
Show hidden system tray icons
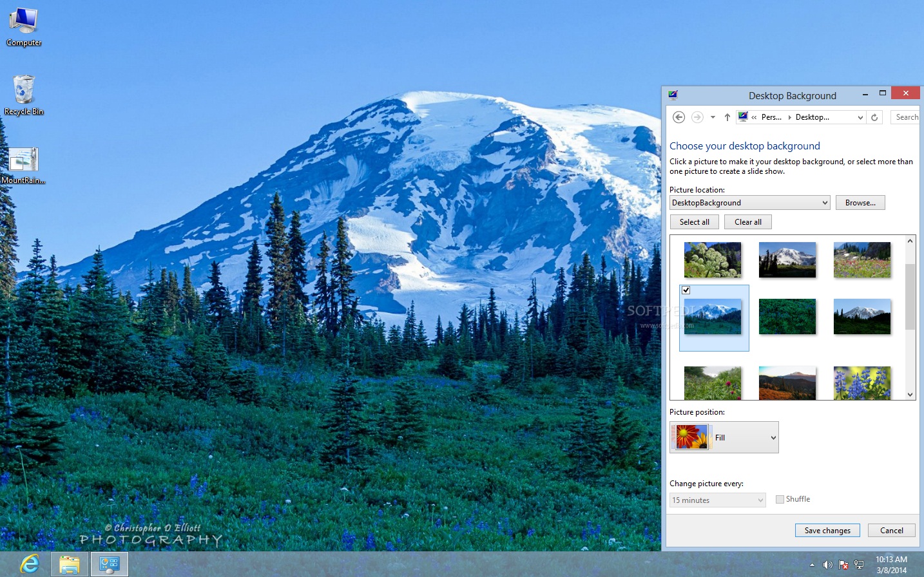coord(812,565)
